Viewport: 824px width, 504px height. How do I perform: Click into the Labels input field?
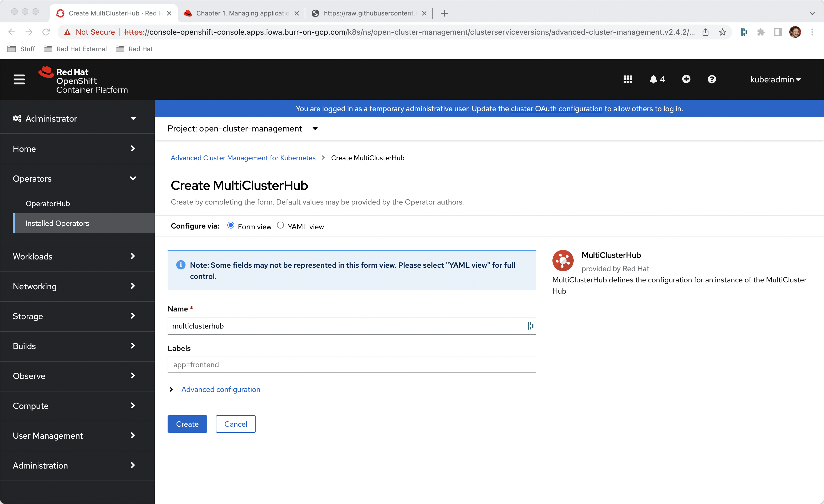click(x=351, y=365)
